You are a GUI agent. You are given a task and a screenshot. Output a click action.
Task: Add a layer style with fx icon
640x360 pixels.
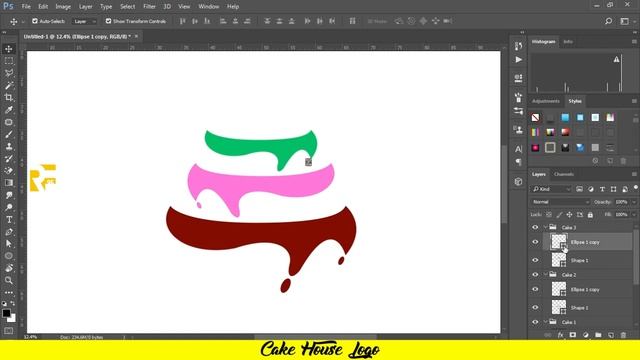click(x=560, y=335)
